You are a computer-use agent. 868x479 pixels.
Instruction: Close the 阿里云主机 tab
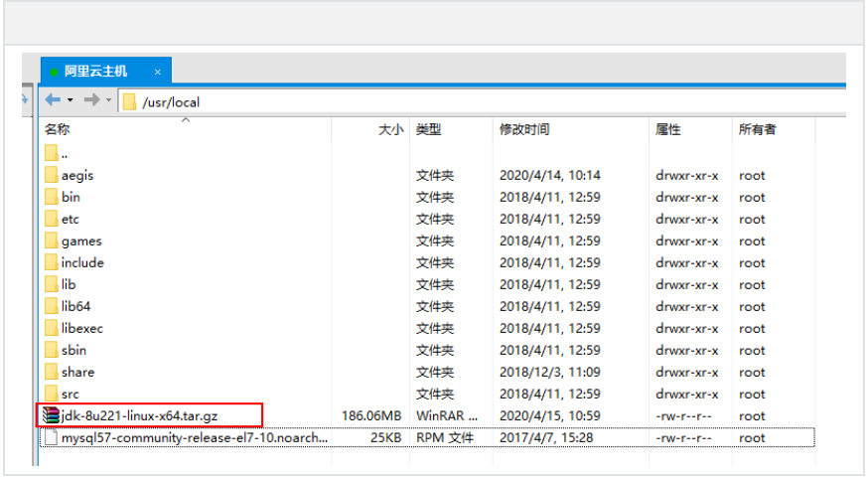[x=158, y=72]
